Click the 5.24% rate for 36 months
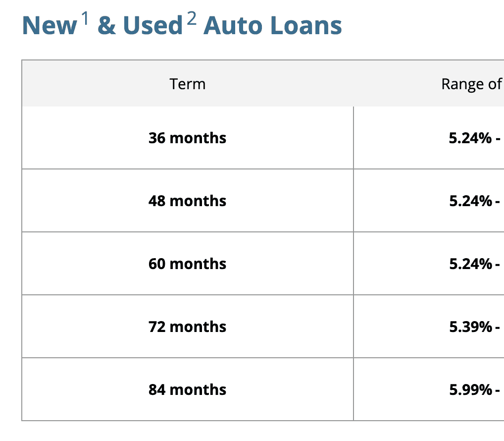Image resolution: width=504 pixels, height=441 pixels. 470,138
